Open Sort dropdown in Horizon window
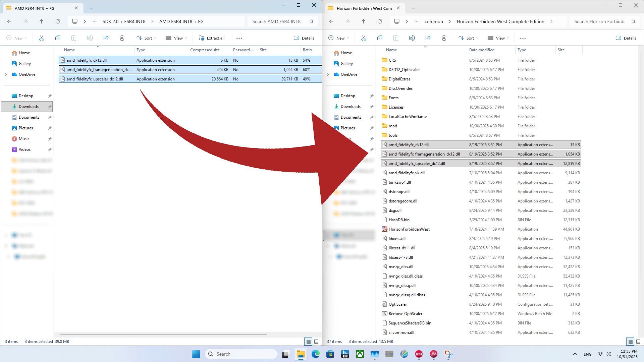Screen dimensions: 644x362 pyautogui.click(x=469, y=38)
